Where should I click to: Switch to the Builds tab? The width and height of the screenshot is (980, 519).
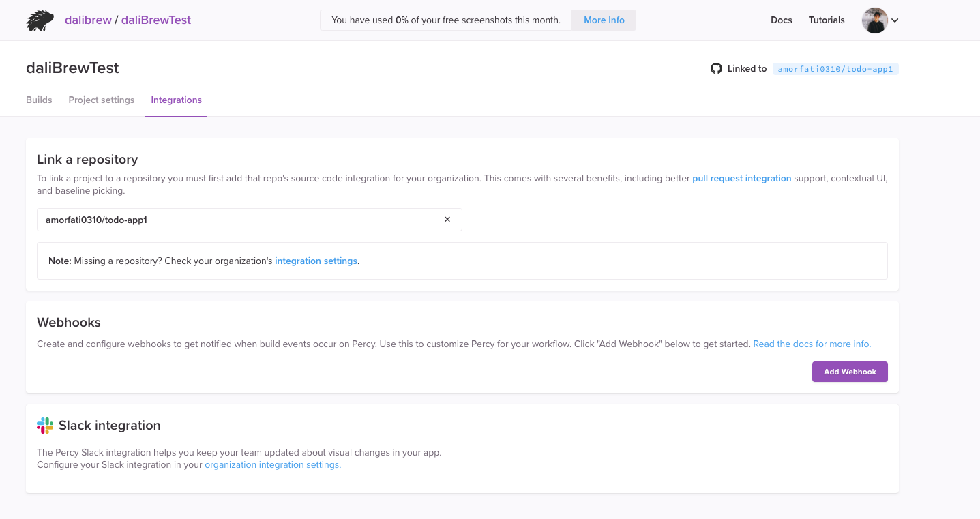pos(39,100)
